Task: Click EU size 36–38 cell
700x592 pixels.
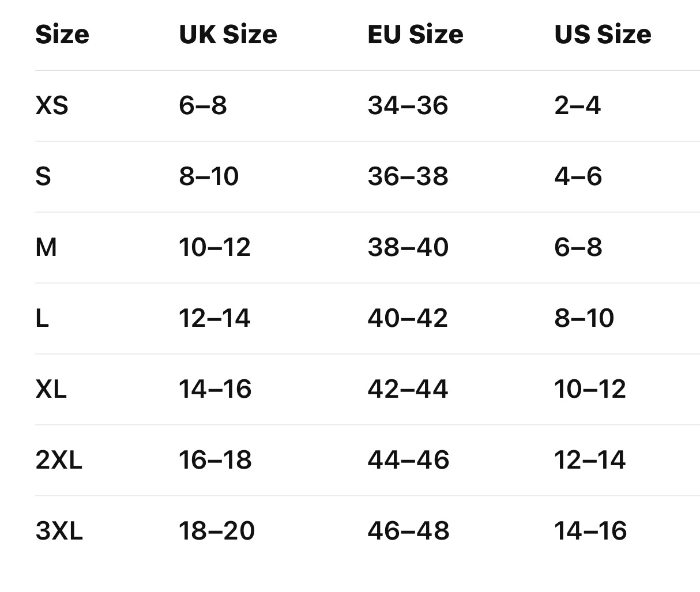Action: [408, 176]
